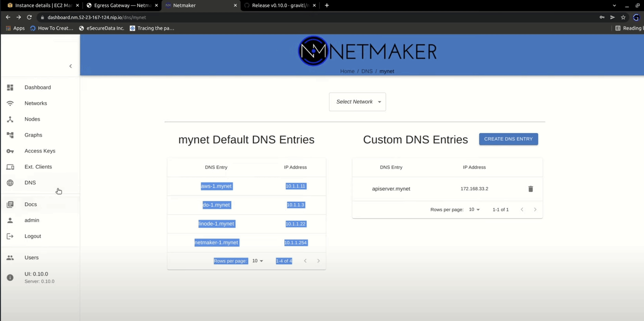Click the linode-1.mynet DNS entry
Viewport: 644px width, 321px height.
coord(216,224)
